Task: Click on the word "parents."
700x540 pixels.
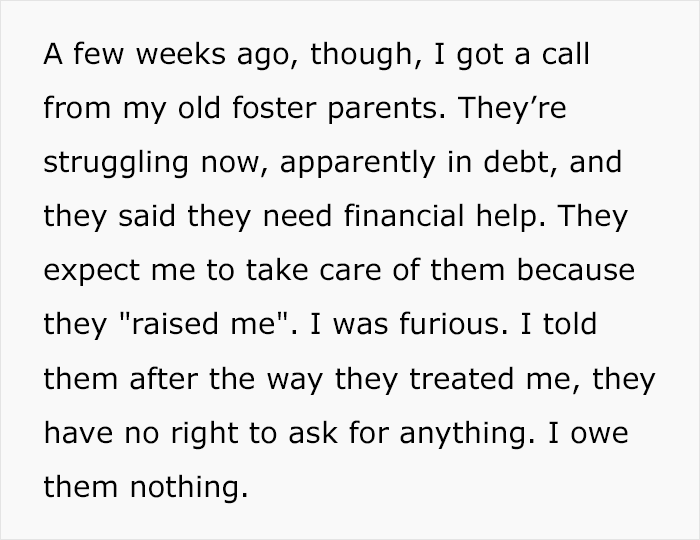Action: pyautogui.click(x=387, y=110)
